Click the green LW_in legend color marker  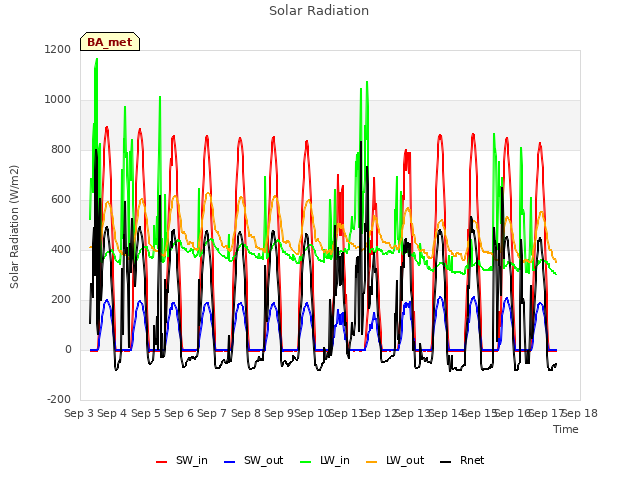tap(306, 462)
